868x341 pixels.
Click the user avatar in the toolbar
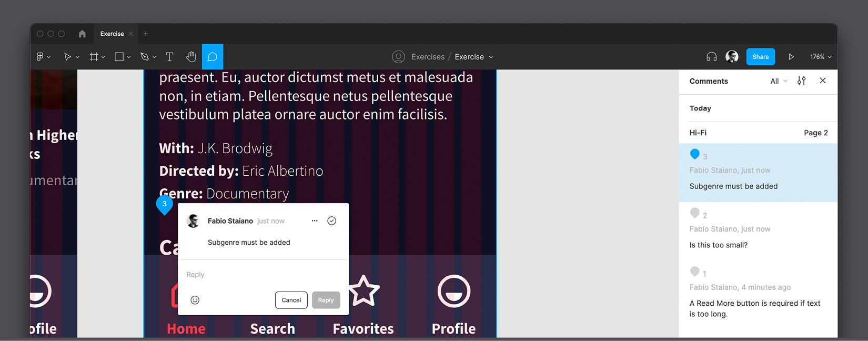(732, 56)
